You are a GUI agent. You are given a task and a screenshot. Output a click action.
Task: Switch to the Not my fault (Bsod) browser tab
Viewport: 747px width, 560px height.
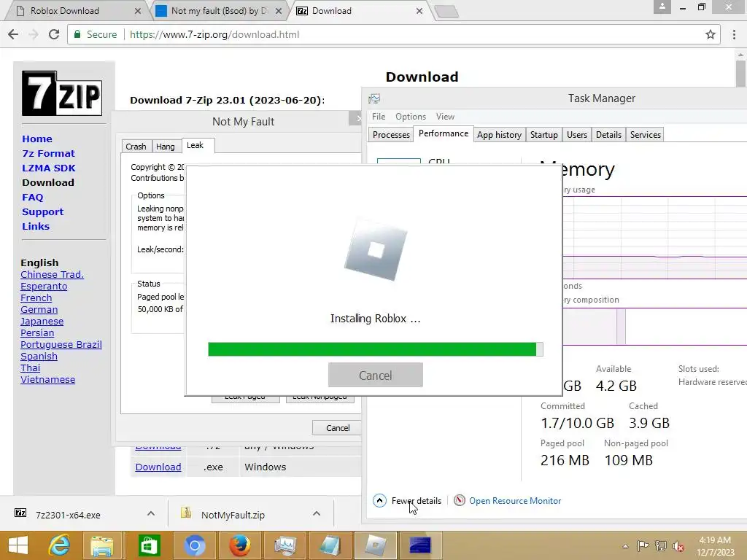pyautogui.click(x=219, y=10)
